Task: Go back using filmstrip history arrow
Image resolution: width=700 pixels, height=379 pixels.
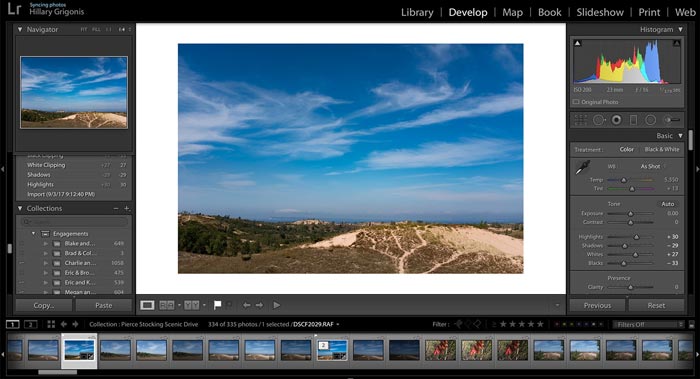Action: tap(63, 324)
